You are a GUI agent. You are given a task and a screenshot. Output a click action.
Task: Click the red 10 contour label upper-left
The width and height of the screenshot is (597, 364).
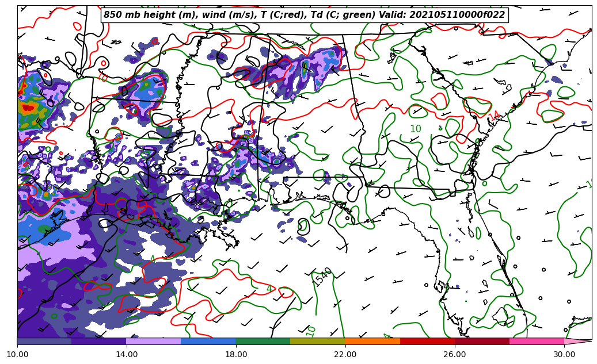point(103,76)
